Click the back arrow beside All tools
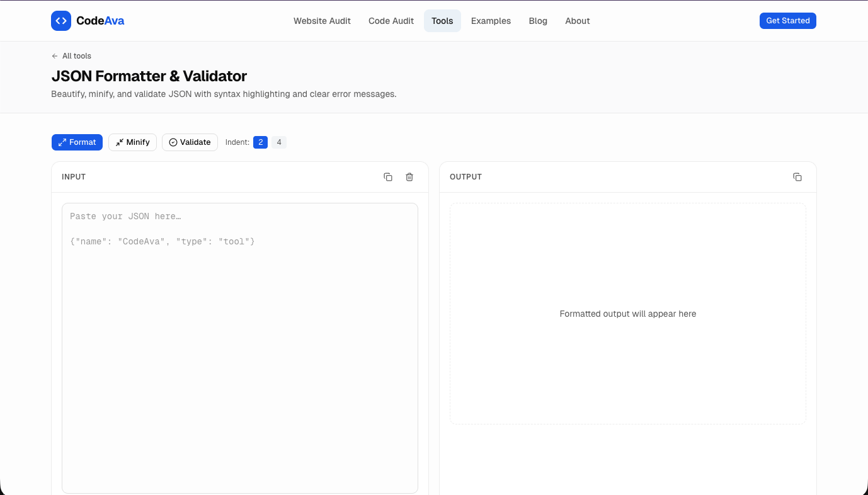 tap(55, 56)
